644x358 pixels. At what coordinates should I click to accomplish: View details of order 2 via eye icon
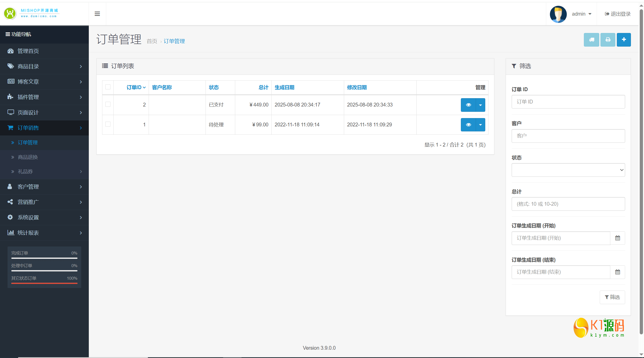(468, 105)
